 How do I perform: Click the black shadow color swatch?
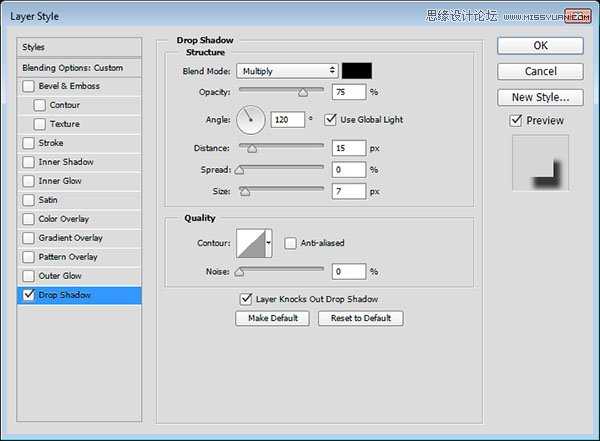point(357,71)
